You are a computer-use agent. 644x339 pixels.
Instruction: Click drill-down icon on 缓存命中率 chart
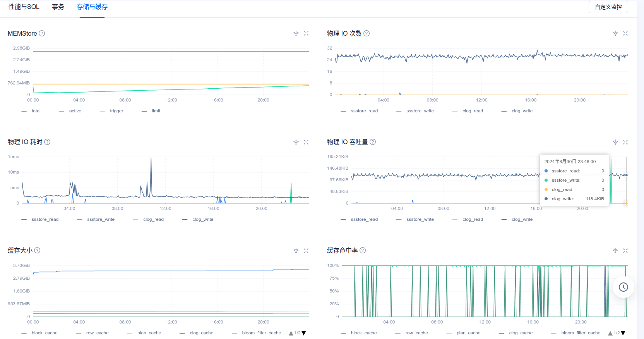pos(615,251)
